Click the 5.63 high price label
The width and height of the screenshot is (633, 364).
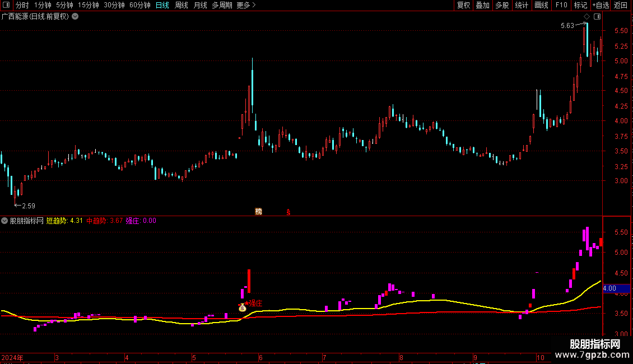point(567,25)
